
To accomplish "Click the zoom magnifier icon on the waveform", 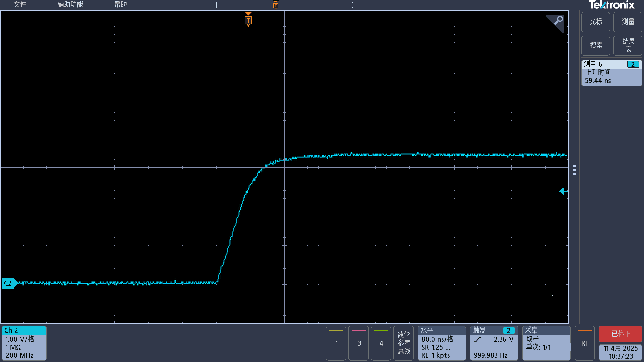I will click(x=558, y=21).
